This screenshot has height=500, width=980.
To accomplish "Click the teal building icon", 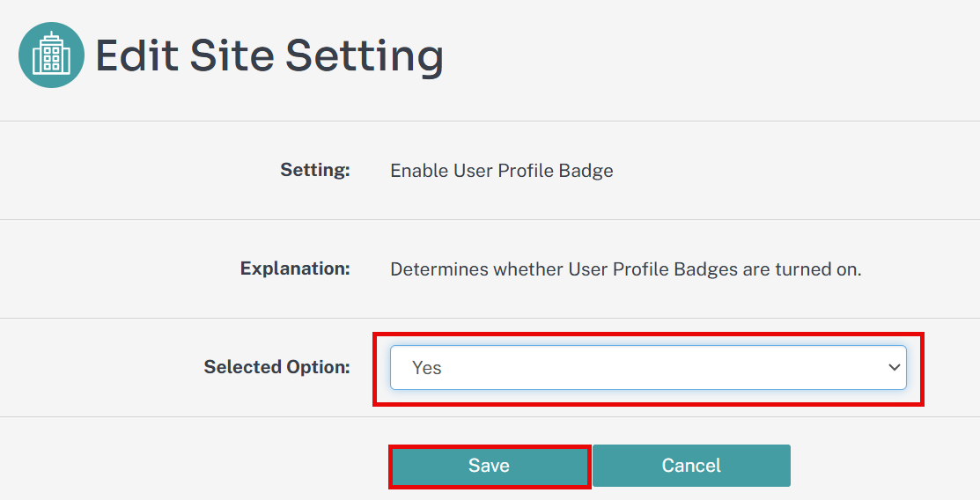I will (51, 55).
